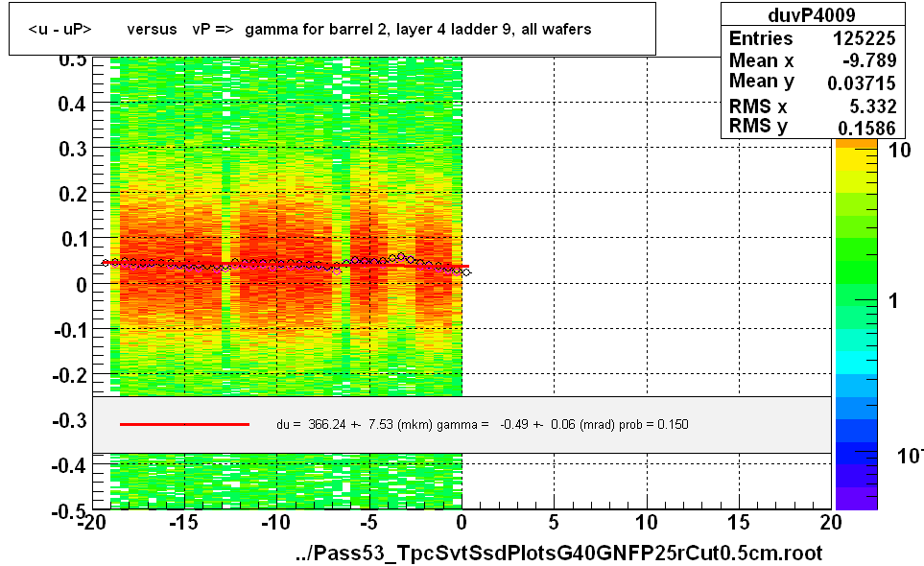Screen dimensions: 924x566
Task: Click the x-axis label 20
Action: point(830,523)
